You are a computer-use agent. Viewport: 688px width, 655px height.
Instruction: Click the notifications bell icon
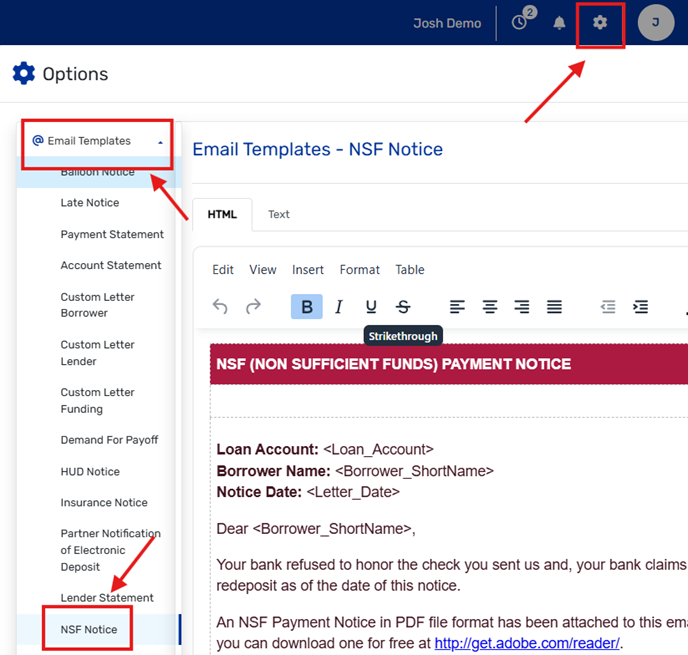point(560,23)
